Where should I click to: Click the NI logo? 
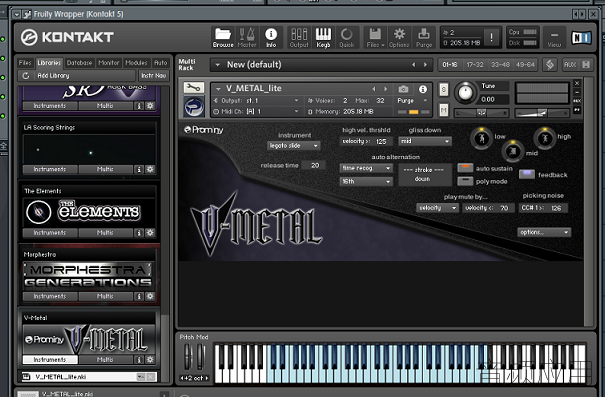click(x=581, y=37)
